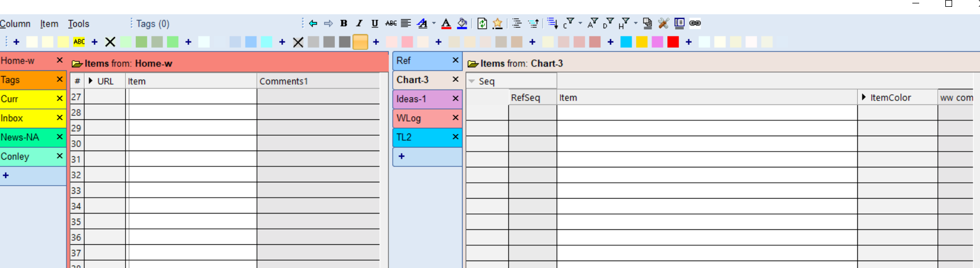Click the paint bucket fill color icon
The height and width of the screenshot is (268, 980).
pyautogui.click(x=462, y=23)
